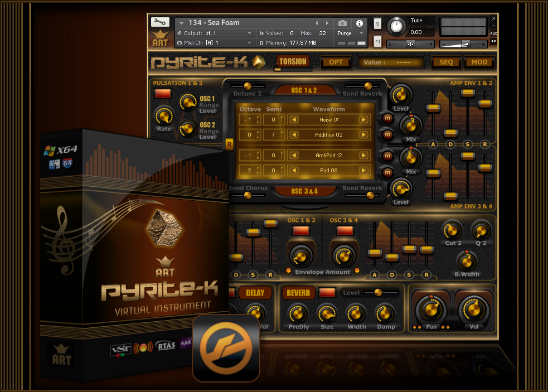Switch to the SEQ page
Viewport: 548px width, 392px height.
[446, 62]
